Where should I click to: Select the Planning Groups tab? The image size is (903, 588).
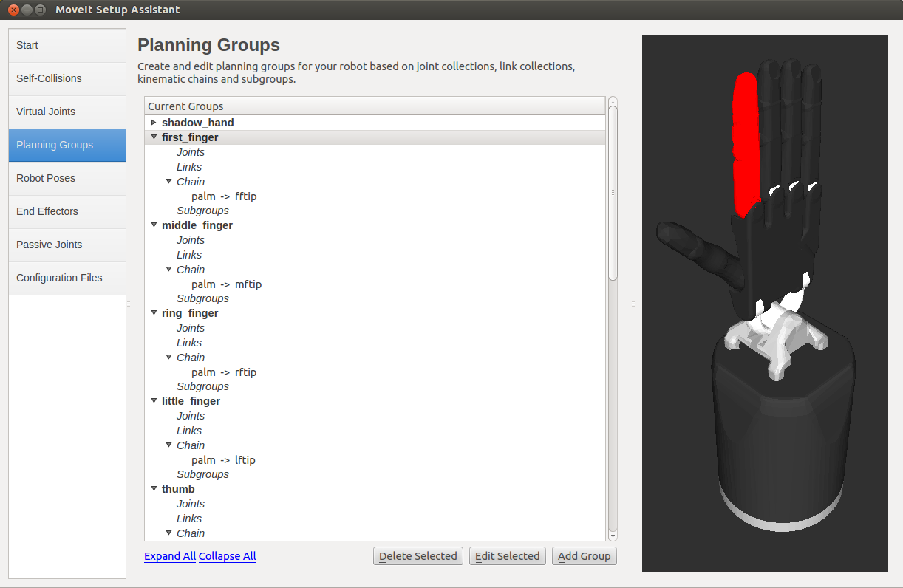[x=67, y=146]
